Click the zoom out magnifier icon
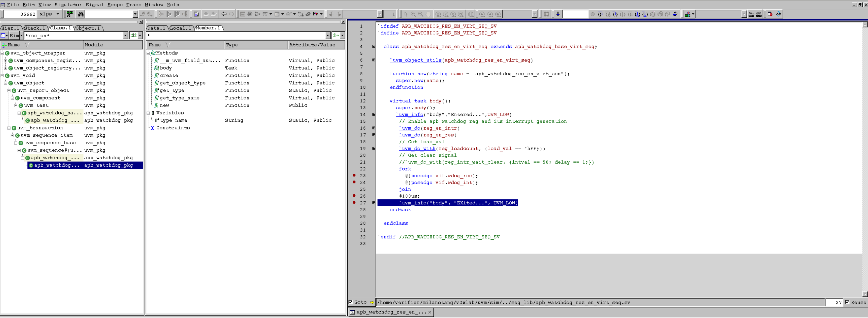Viewport: 868px width, 318px height. point(421,14)
